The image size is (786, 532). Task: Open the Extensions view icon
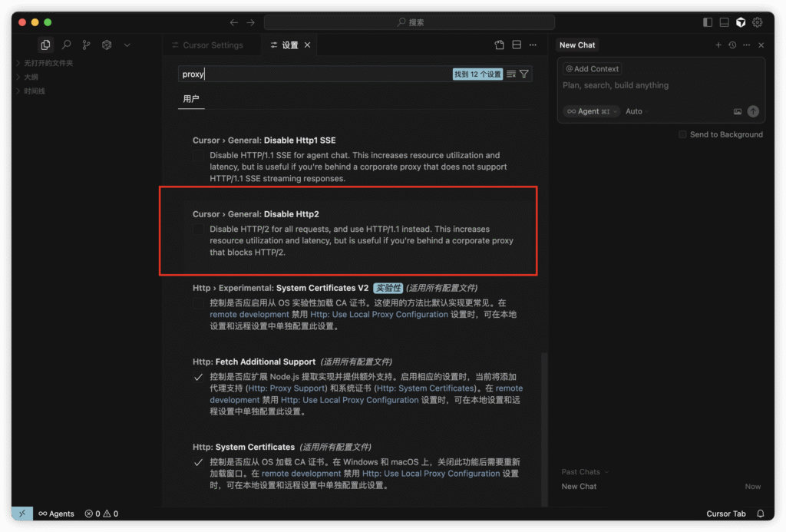[x=107, y=45]
